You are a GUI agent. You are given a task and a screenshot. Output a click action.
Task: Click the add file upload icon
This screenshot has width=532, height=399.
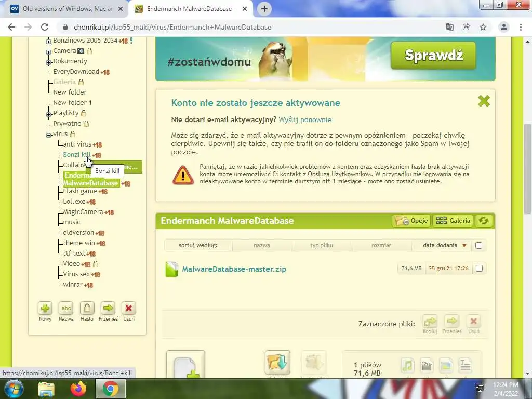pyautogui.click(x=185, y=365)
